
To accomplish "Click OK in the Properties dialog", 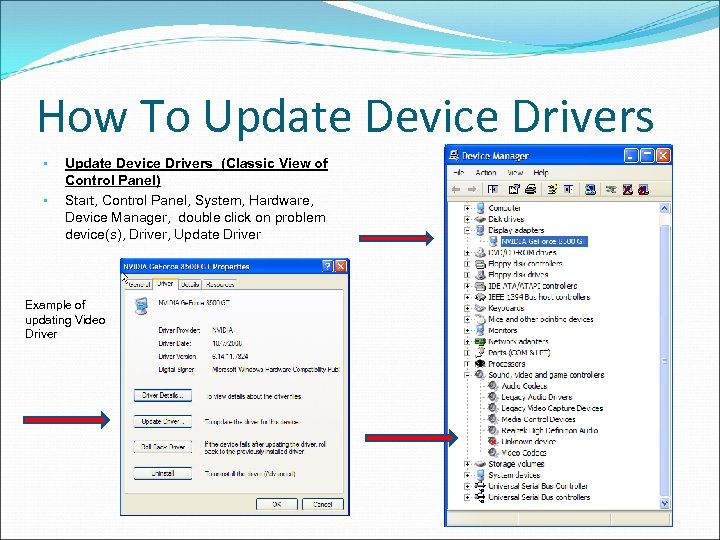I will coord(277,504).
